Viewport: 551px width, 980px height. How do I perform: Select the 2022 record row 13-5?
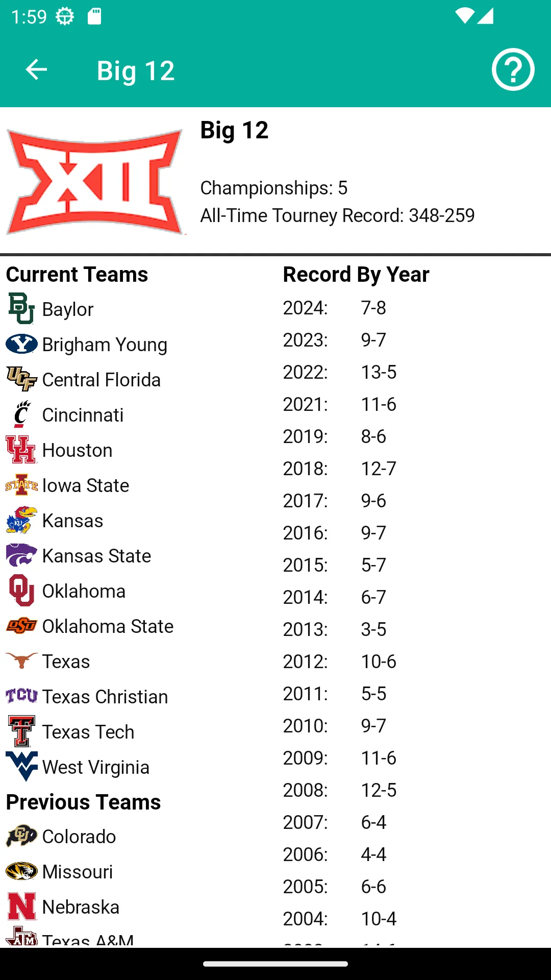pos(340,372)
